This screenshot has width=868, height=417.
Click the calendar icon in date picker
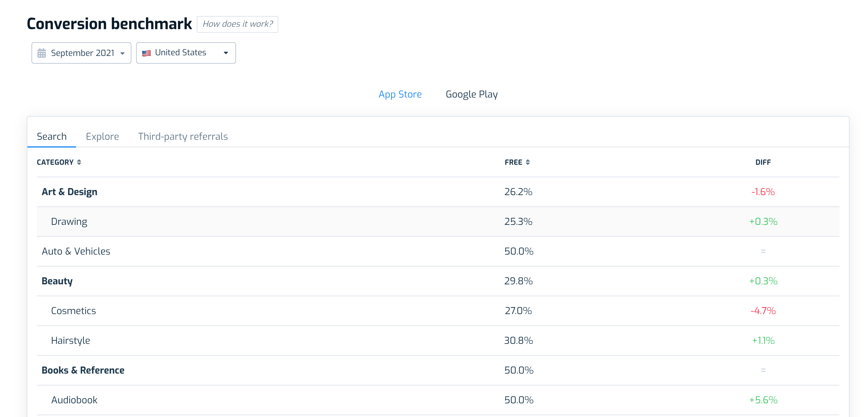[41, 53]
